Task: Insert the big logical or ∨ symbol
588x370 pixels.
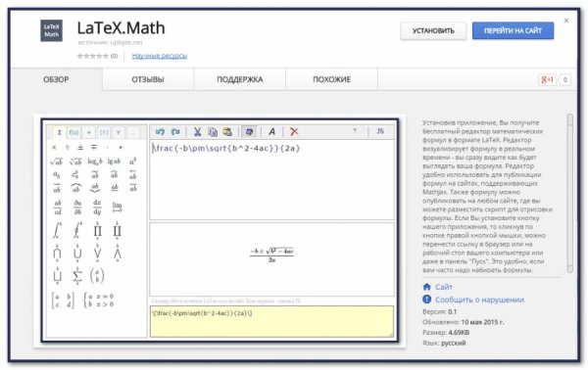Action: pyautogui.click(x=97, y=253)
